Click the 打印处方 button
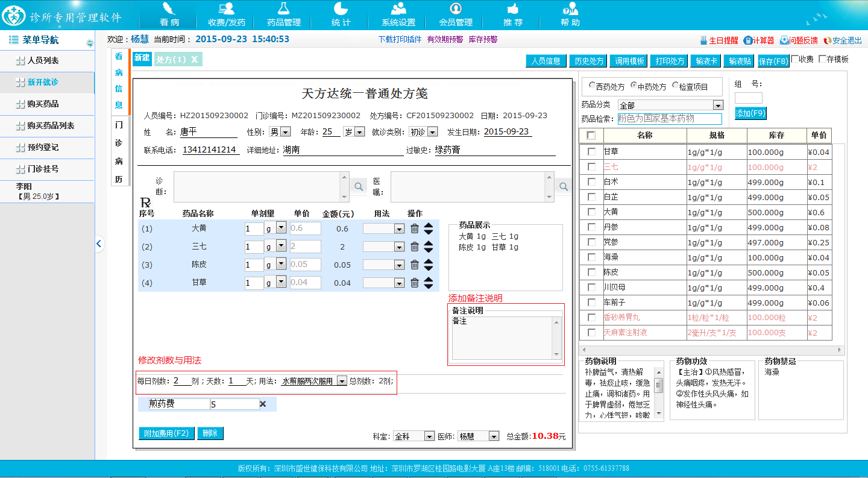Screen dimensions: 868x478 tap(670, 61)
